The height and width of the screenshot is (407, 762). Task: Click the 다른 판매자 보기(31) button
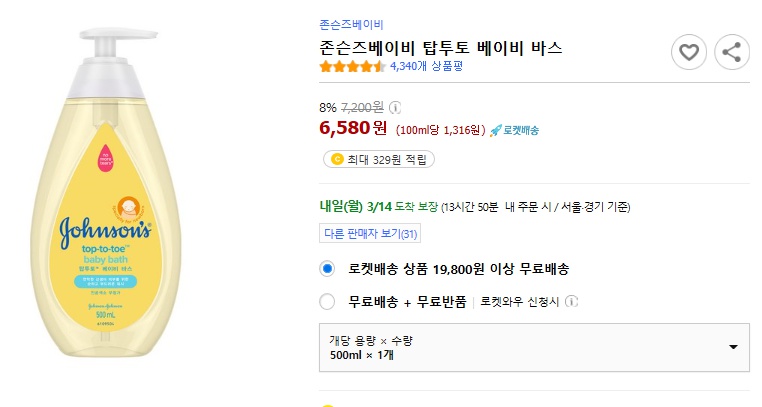pyautogui.click(x=369, y=234)
